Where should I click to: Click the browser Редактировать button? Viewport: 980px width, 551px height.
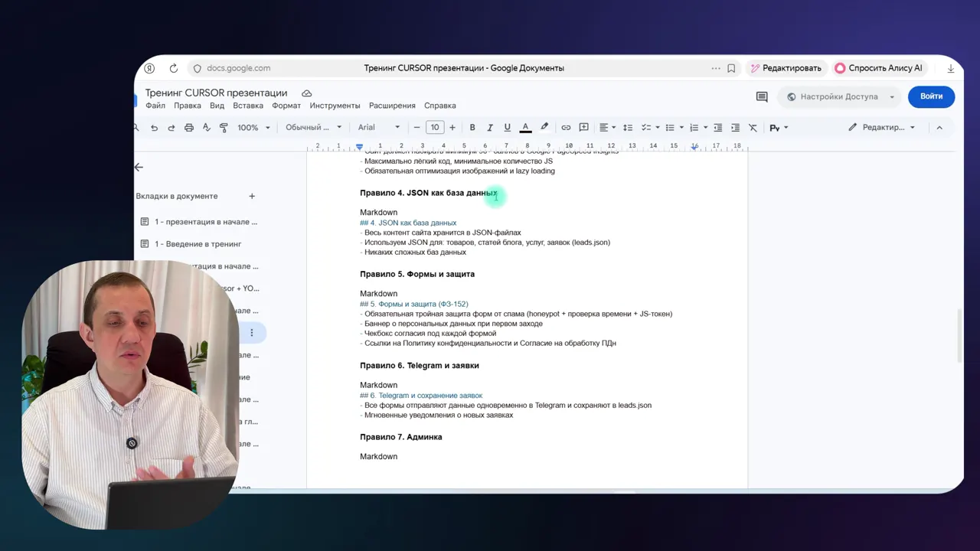[x=786, y=68]
